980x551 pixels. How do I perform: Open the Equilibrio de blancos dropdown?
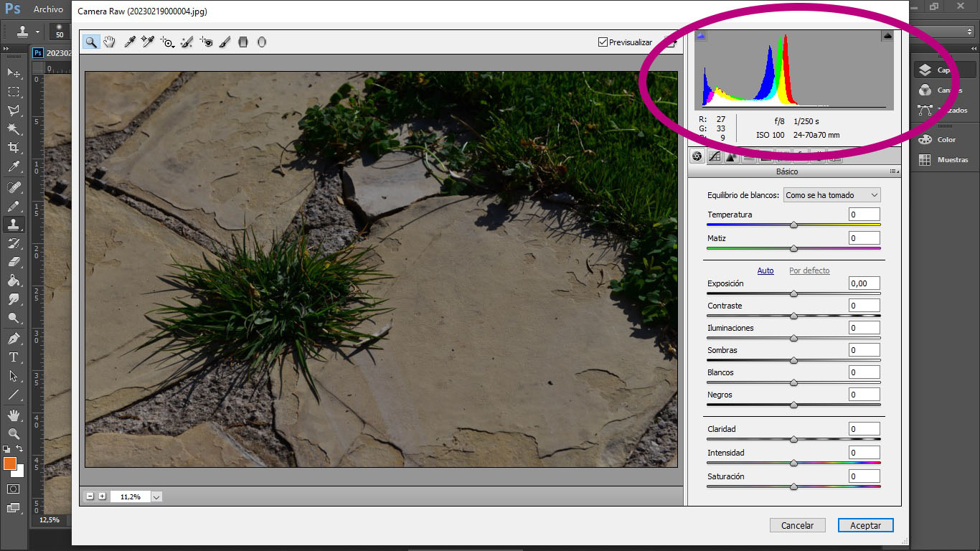point(831,195)
